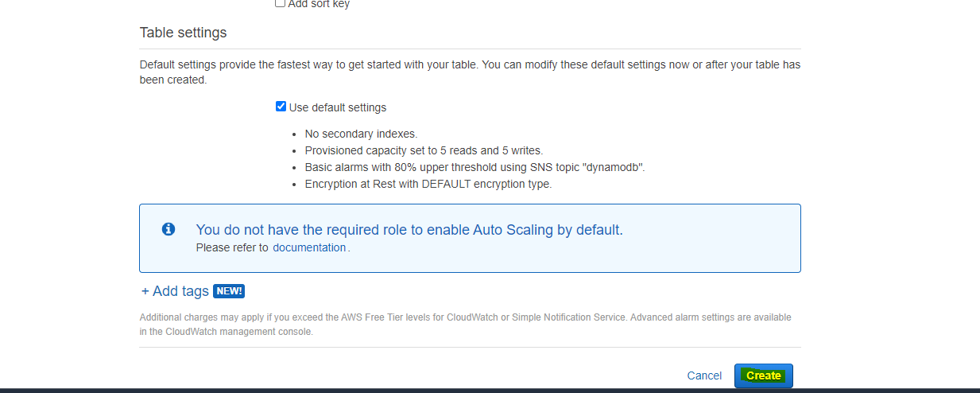Expand the + Add tags section
980x393 pixels.
(175, 291)
